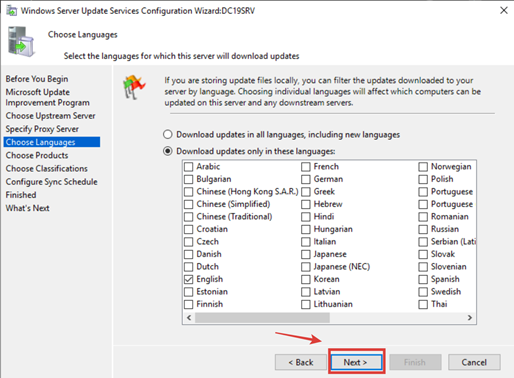Check the Hindi language box

click(x=306, y=217)
